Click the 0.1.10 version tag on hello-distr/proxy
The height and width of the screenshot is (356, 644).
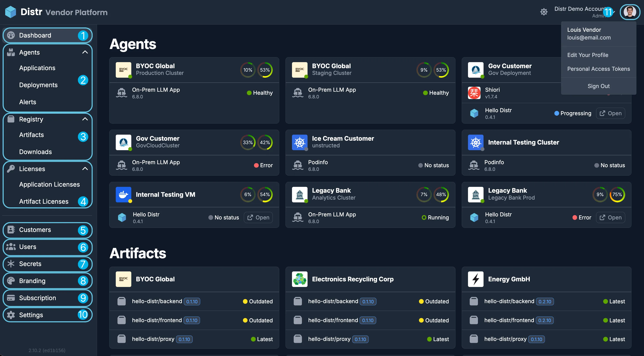click(x=184, y=339)
